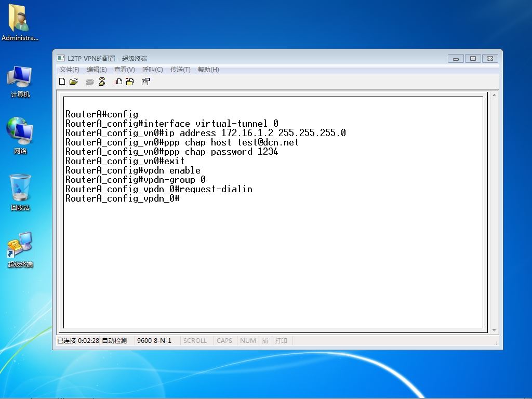This screenshot has height=399, width=532.
Task: Click the 自动检测 status bar entry
Action: 114,341
